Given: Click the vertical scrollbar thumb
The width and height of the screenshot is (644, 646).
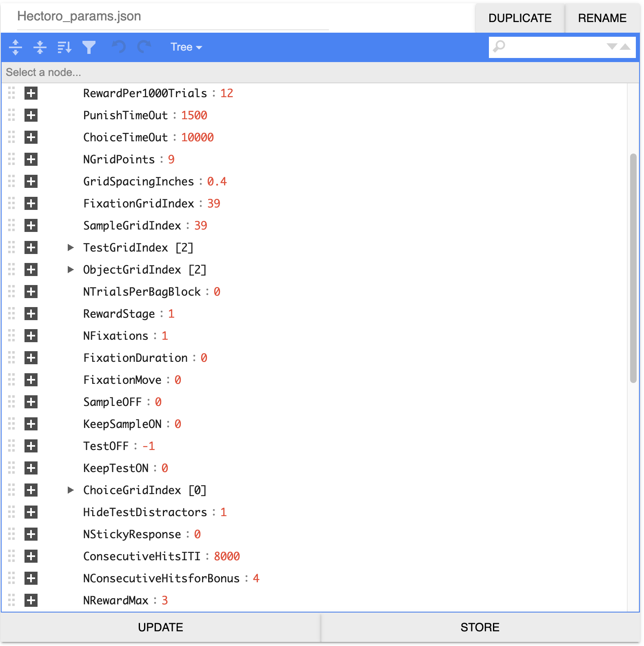Looking at the screenshot, I should click(x=633, y=268).
